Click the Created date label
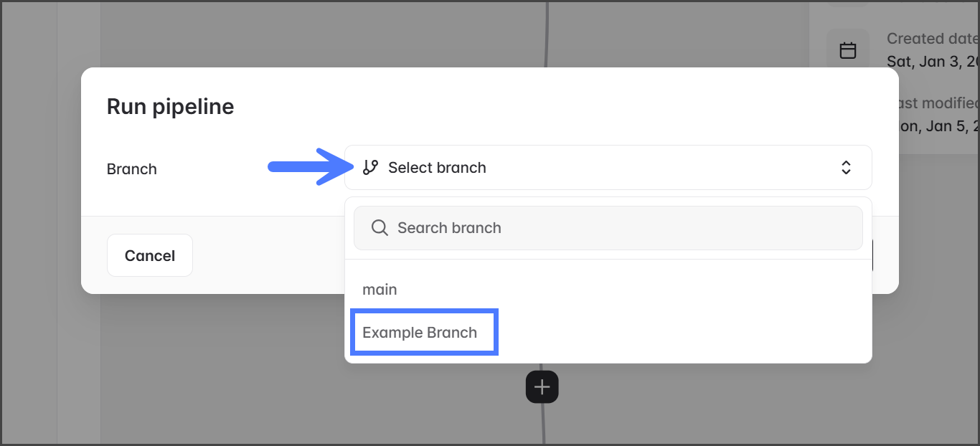Image resolution: width=980 pixels, height=446 pixels. click(x=932, y=39)
